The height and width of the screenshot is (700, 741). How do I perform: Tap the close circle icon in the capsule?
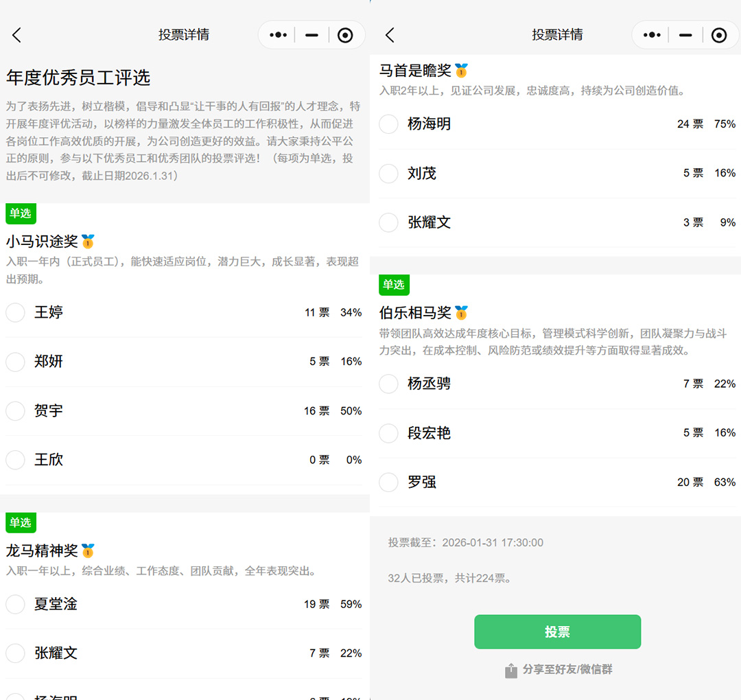(x=345, y=34)
